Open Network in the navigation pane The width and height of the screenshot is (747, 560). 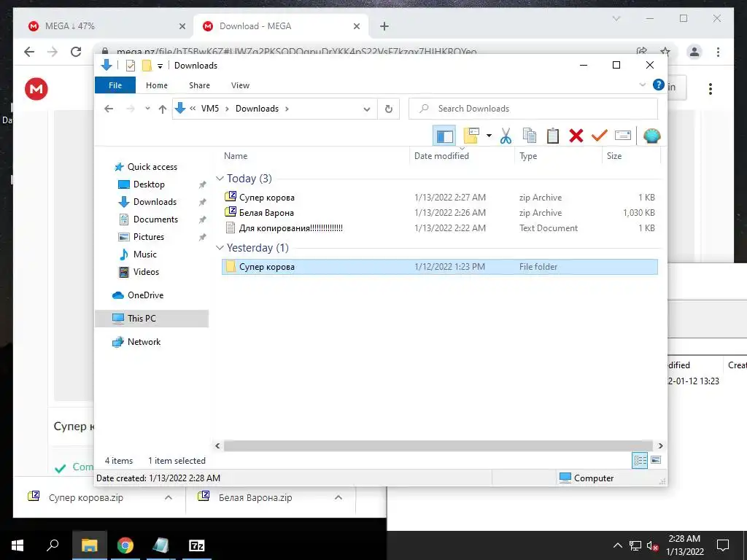tap(144, 342)
